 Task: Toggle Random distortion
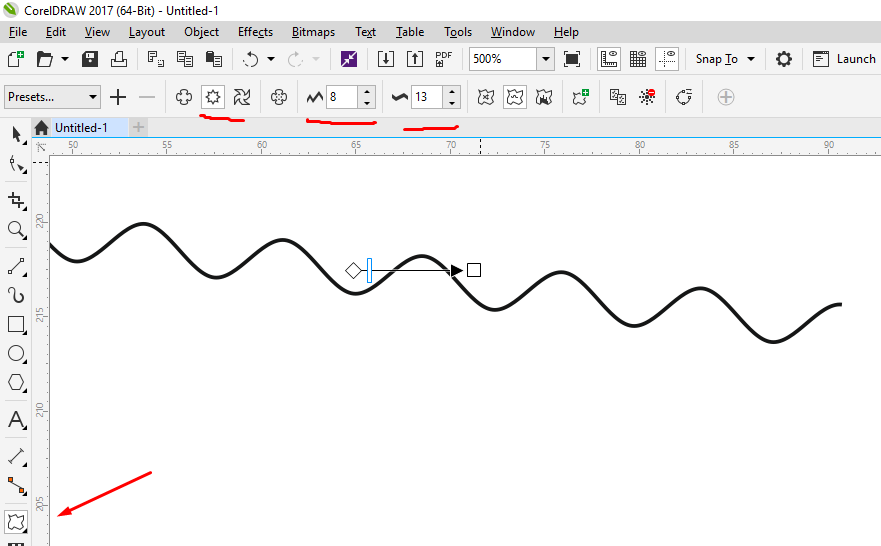485,97
